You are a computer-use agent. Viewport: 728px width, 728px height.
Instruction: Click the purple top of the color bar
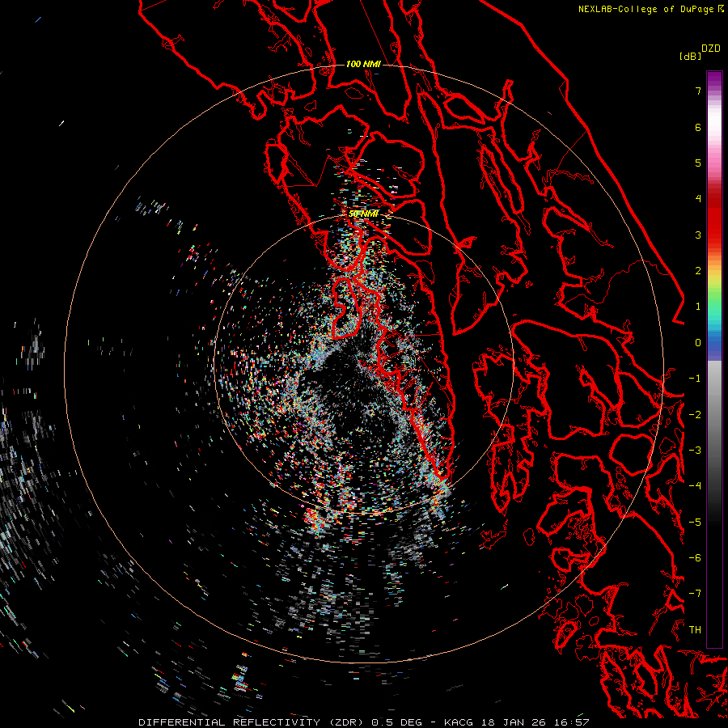[714, 80]
